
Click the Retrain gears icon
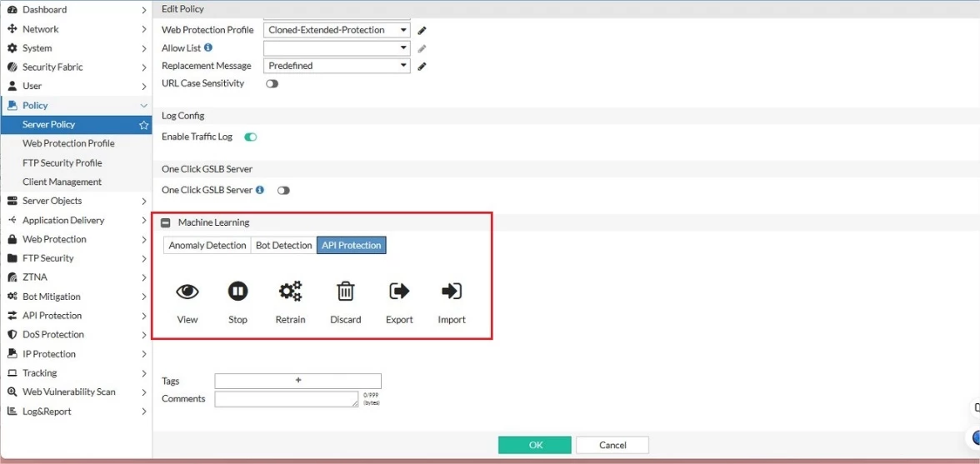point(290,291)
